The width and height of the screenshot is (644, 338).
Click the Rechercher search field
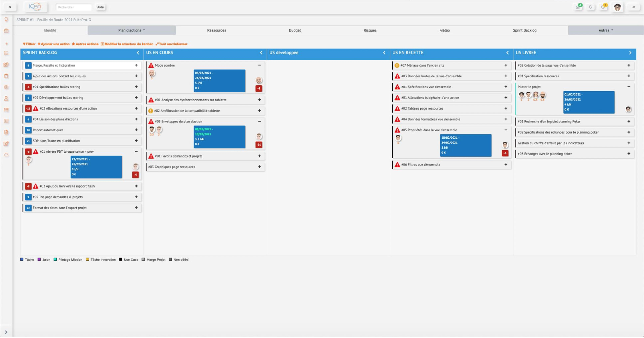point(74,7)
